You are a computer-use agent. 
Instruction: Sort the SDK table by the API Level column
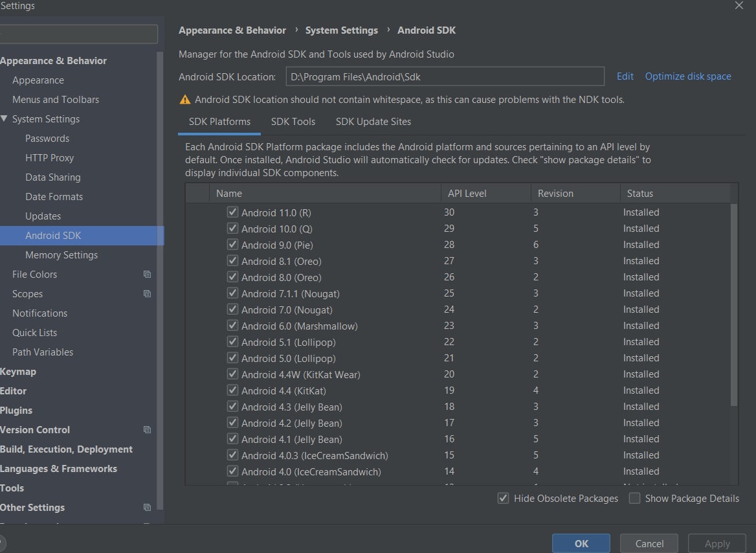[x=467, y=193]
